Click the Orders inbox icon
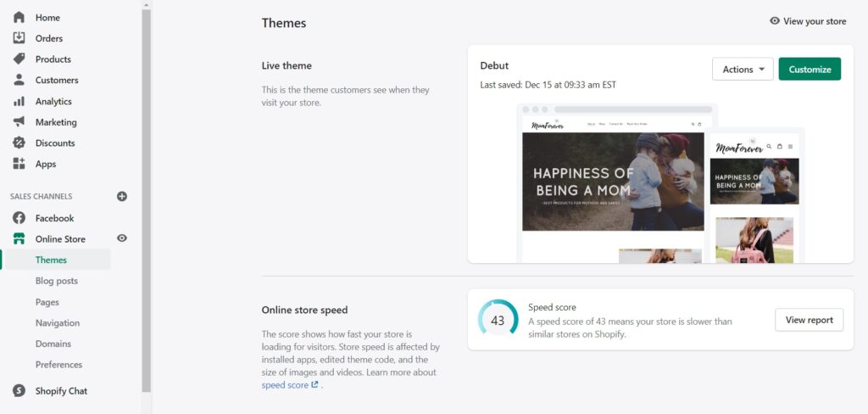Image resolution: width=868 pixels, height=414 pixels. click(19, 37)
